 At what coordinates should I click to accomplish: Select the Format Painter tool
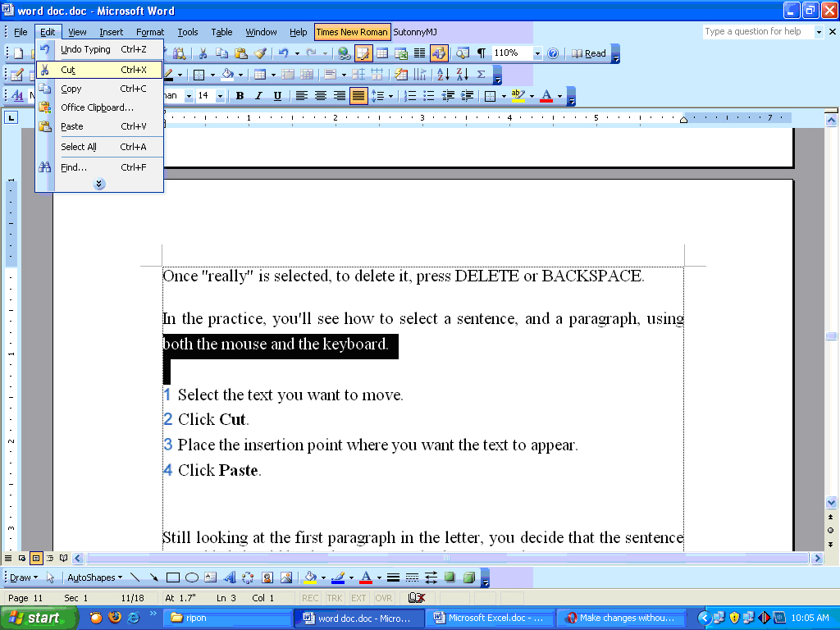point(258,52)
